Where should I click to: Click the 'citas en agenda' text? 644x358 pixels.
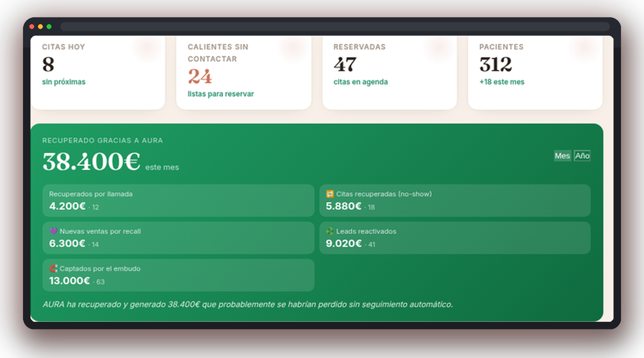pyautogui.click(x=361, y=82)
